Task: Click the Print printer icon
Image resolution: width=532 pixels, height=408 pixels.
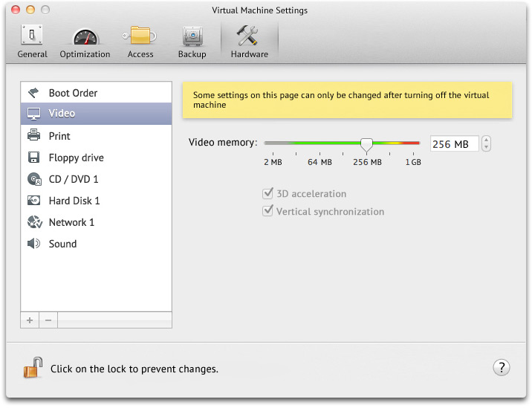Action: click(x=33, y=136)
